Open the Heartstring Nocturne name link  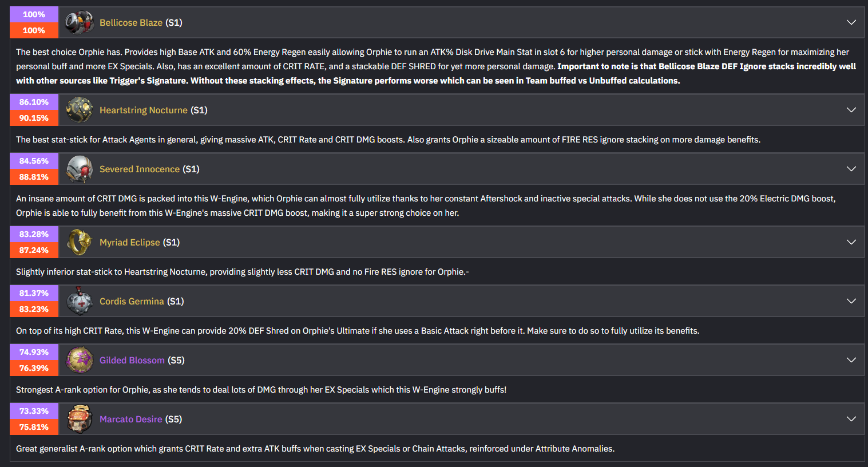tap(143, 110)
